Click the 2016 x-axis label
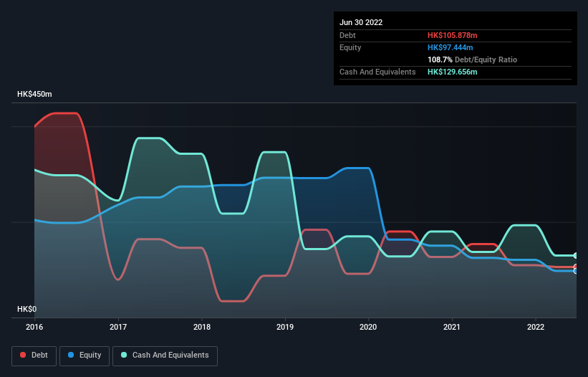Screen dimensions: 588x377 pos(34,327)
